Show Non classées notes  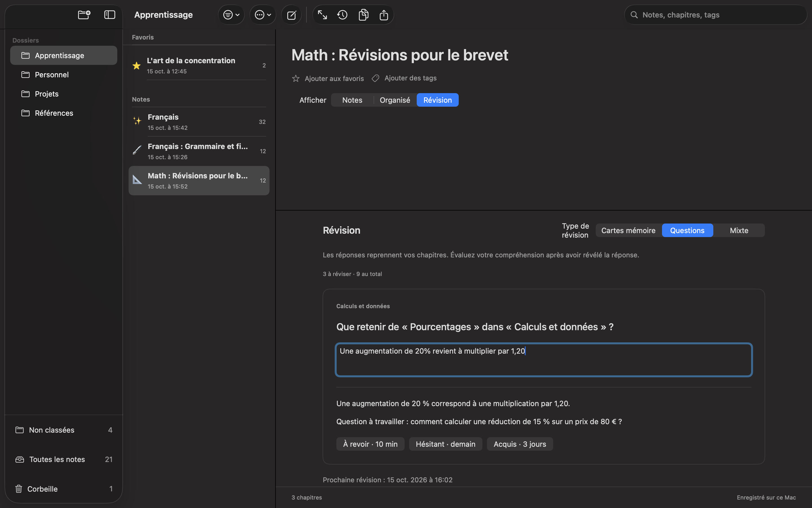pyautogui.click(x=64, y=430)
